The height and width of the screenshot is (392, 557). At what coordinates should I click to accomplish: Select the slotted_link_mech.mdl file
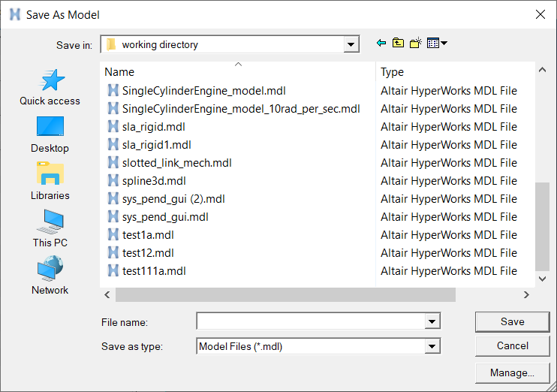click(x=176, y=163)
